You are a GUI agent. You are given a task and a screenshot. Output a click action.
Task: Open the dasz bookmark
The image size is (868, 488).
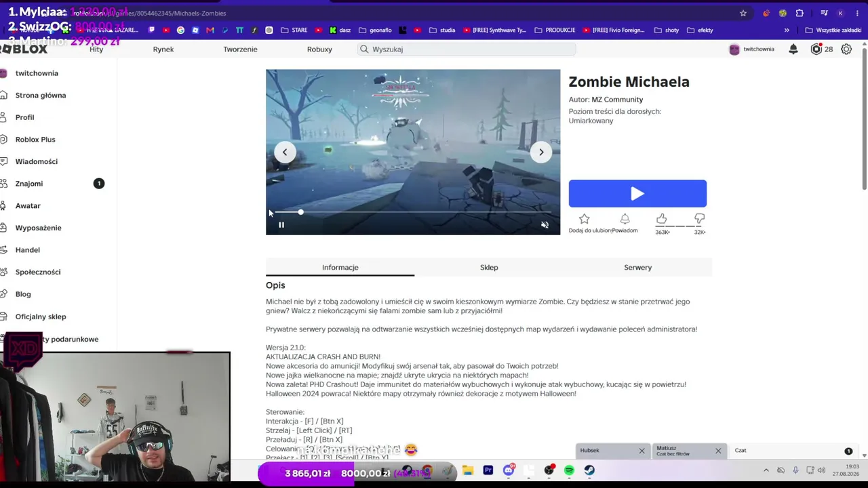(x=340, y=30)
